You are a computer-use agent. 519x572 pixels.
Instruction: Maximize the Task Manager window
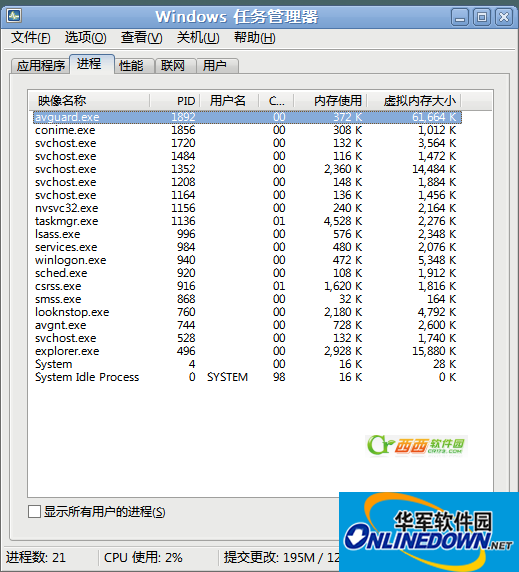coord(482,17)
